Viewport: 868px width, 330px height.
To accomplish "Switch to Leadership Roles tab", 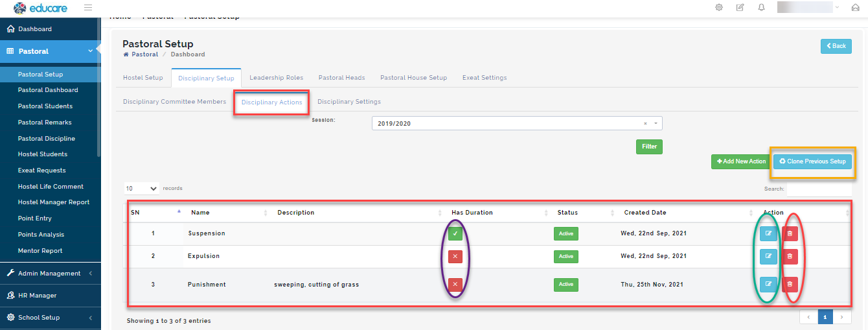I will click(277, 78).
